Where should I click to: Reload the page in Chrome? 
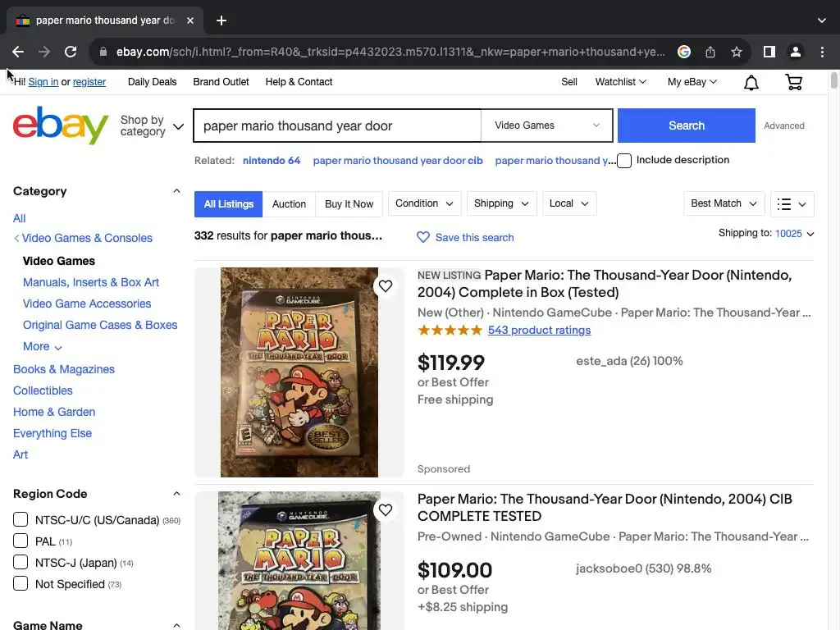(x=71, y=52)
